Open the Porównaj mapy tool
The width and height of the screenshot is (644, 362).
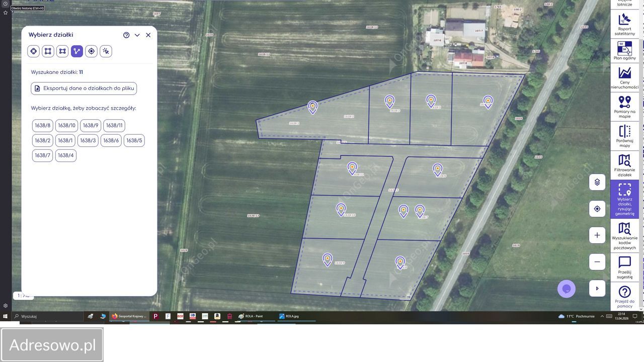624,135
